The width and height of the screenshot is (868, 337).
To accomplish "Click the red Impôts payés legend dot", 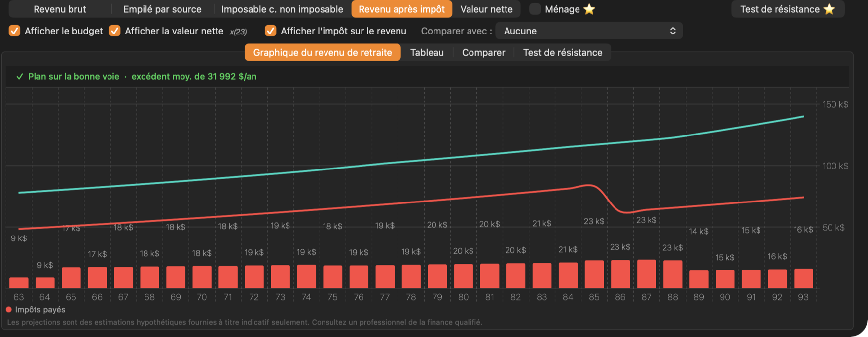I will 9,310.
